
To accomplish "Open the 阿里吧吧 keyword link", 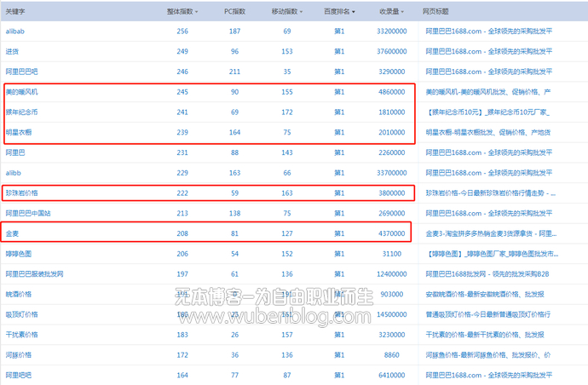I will pyautogui.click(x=19, y=376).
